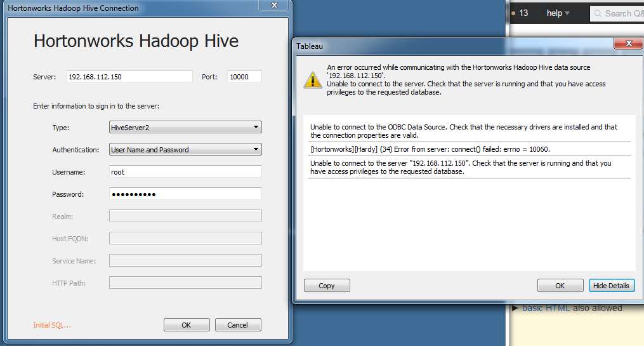Copy the error details with Copy button
644x346 pixels.
pyautogui.click(x=327, y=286)
